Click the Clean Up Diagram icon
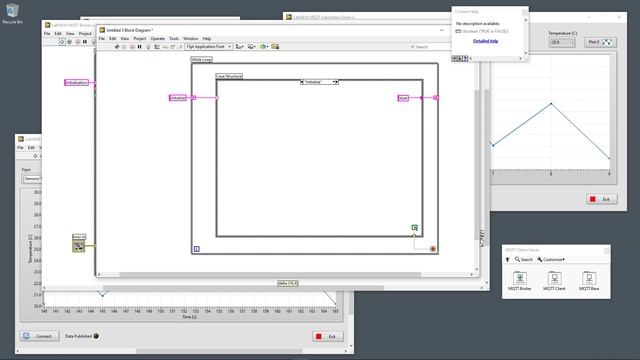 (276, 47)
